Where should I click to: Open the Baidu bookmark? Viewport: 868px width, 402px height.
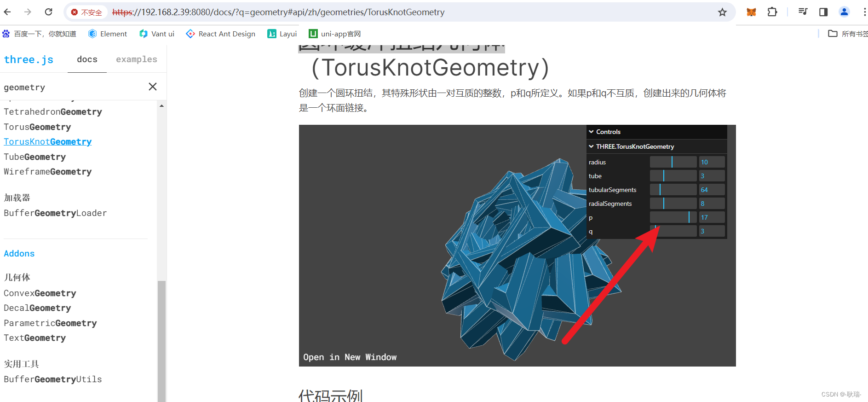click(39, 34)
